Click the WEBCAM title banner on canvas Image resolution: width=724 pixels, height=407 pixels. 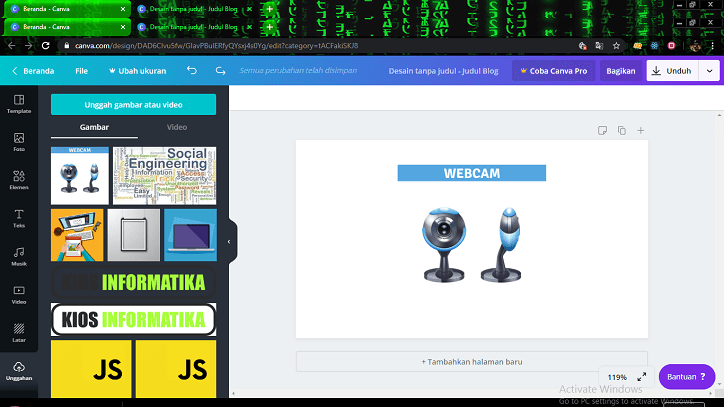(471, 173)
